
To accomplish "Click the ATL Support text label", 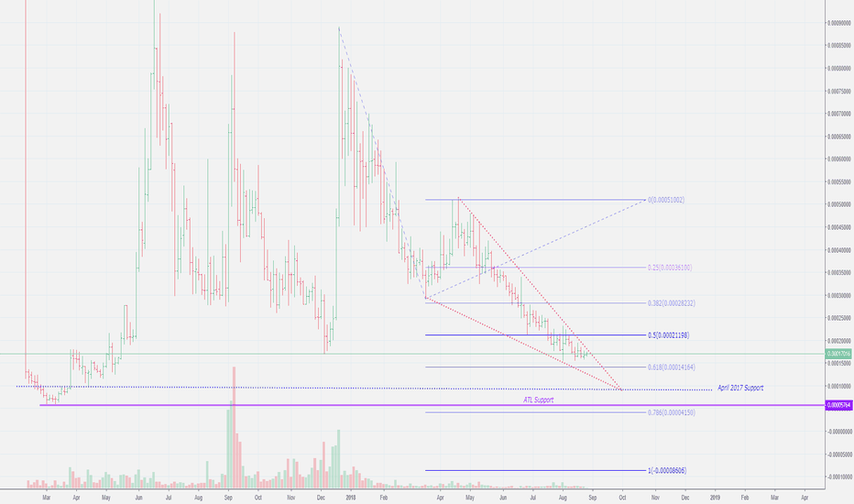I will (538, 400).
